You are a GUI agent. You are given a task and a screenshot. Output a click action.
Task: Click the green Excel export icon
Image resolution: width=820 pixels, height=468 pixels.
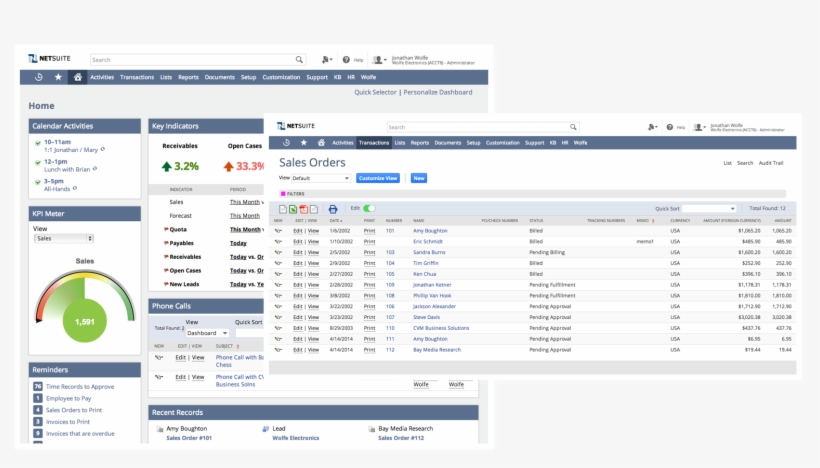click(293, 208)
